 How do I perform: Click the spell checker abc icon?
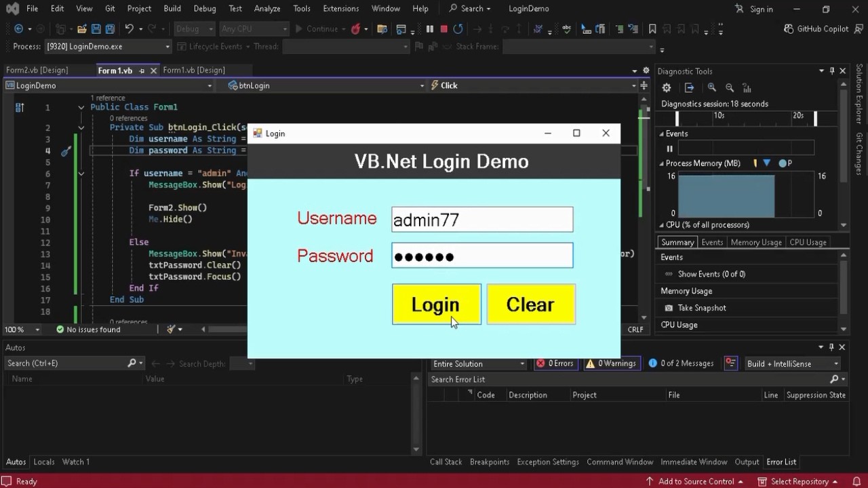tap(567, 29)
